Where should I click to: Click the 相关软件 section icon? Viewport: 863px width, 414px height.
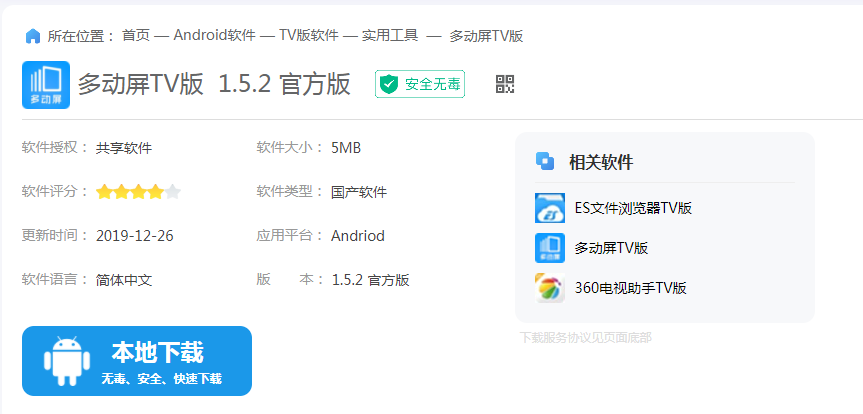[545, 162]
